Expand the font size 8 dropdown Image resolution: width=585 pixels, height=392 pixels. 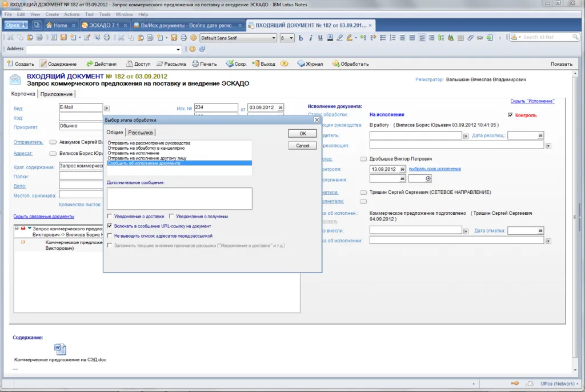tap(292, 38)
